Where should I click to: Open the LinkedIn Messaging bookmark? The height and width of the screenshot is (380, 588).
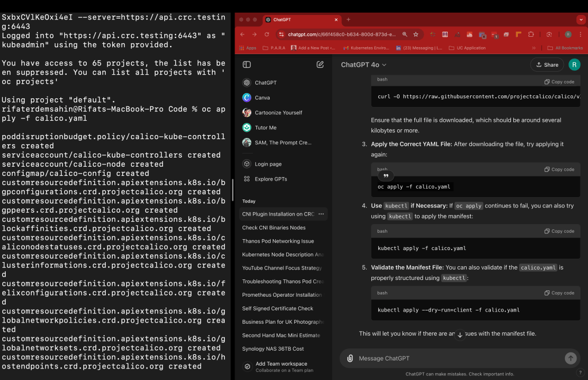(419, 48)
